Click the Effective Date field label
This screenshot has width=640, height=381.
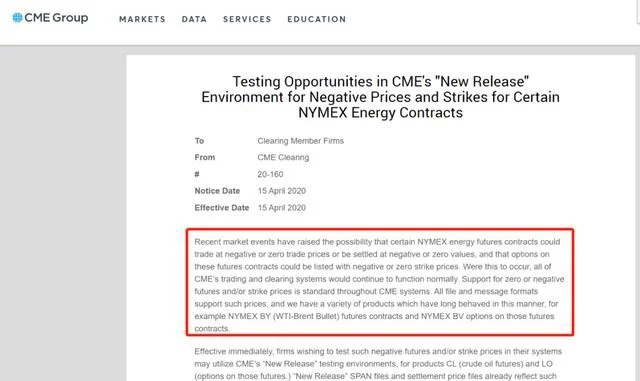click(222, 208)
